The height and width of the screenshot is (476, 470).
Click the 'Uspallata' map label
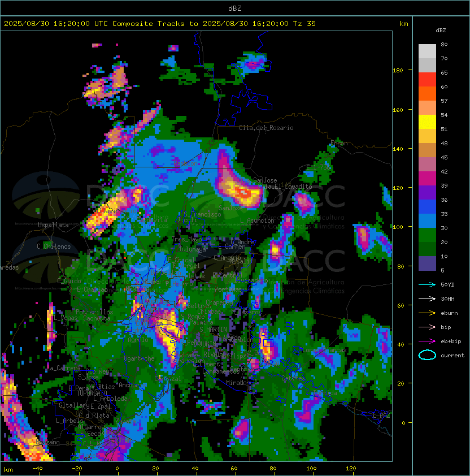[53, 225]
